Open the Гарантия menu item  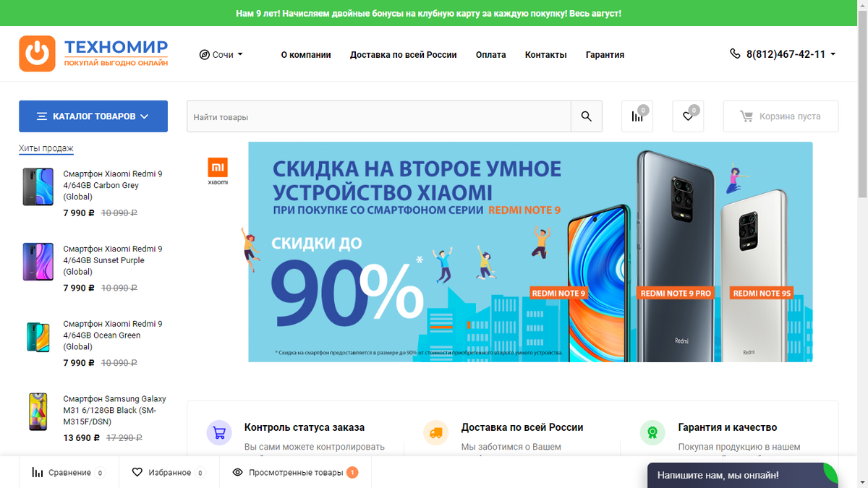[x=605, y=55]
